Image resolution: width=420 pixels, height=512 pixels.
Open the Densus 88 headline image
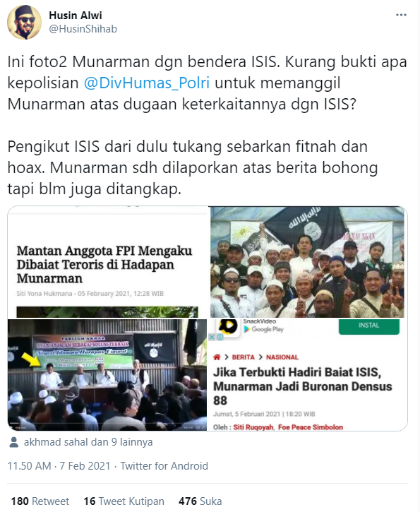[308, 375]
